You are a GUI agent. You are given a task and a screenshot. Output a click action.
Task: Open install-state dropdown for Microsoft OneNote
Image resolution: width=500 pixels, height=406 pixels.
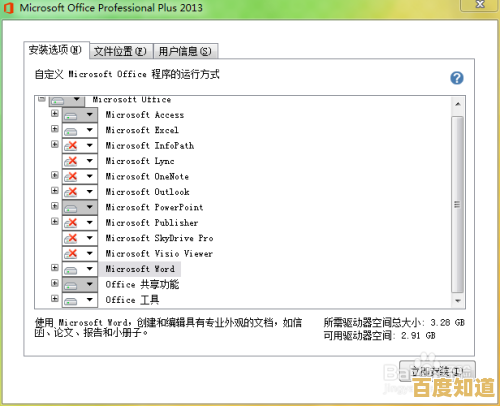(x=80, y=176)
